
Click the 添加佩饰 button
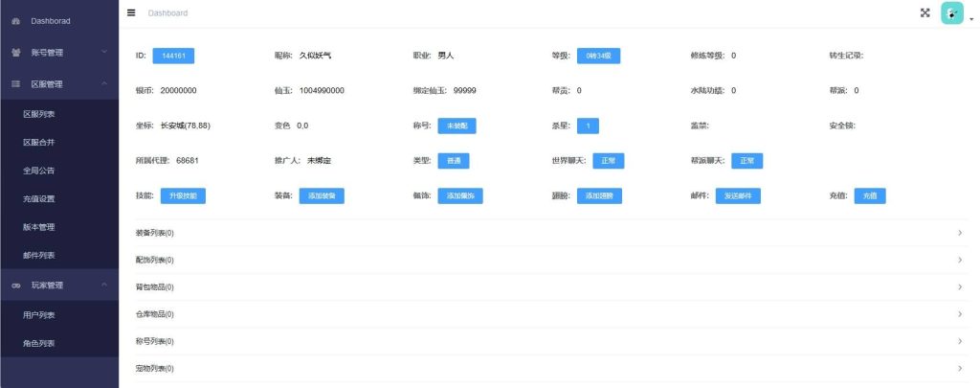point(460,195)
